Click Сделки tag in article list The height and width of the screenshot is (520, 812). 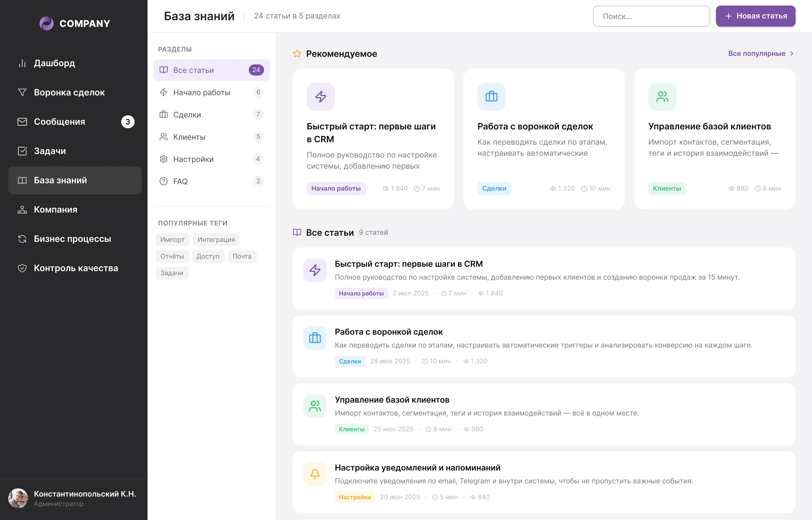tap(350, 361)
